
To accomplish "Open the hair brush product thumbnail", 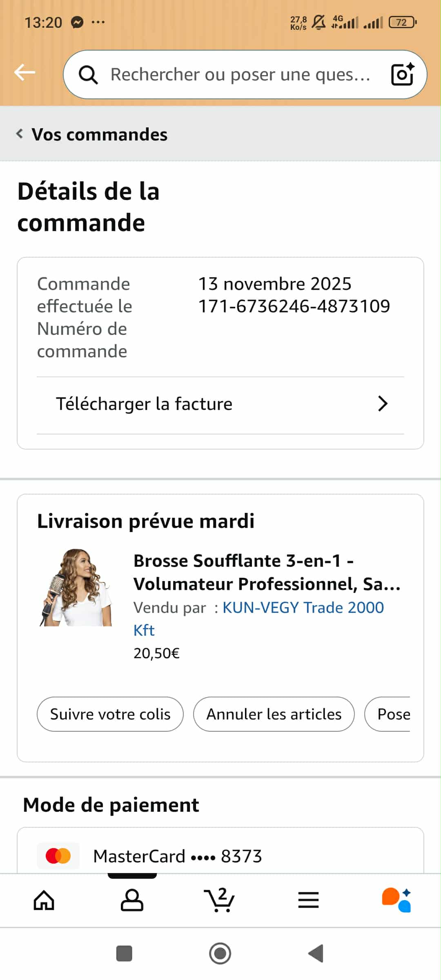I will pyautogui.click(x=76, y=587).
